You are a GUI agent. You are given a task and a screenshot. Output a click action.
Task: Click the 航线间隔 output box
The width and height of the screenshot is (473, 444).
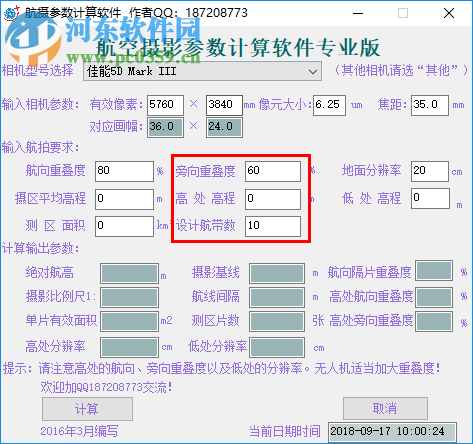tap(277, 297)
